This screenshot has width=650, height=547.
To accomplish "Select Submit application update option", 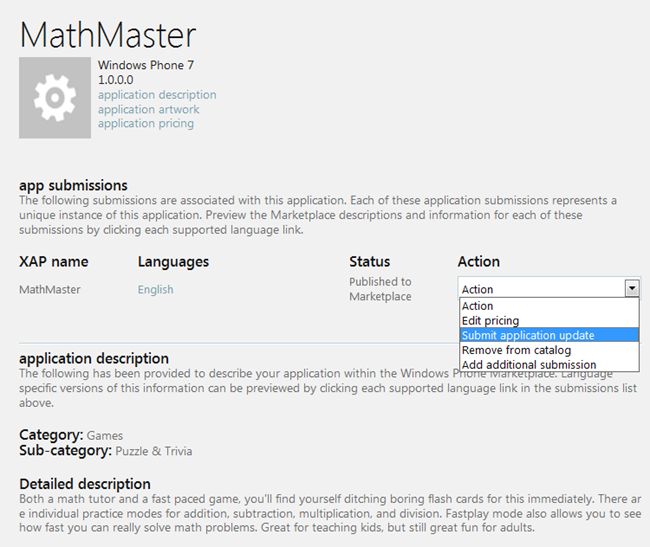I will [x=549, y=335].
